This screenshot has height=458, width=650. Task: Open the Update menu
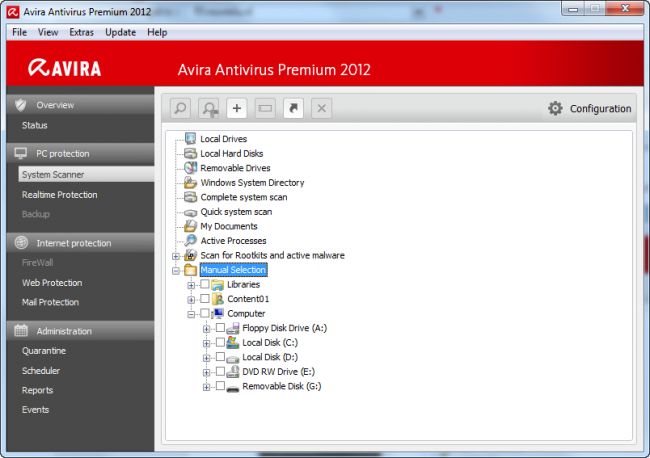pyautogui.click(x=120, y=32)
